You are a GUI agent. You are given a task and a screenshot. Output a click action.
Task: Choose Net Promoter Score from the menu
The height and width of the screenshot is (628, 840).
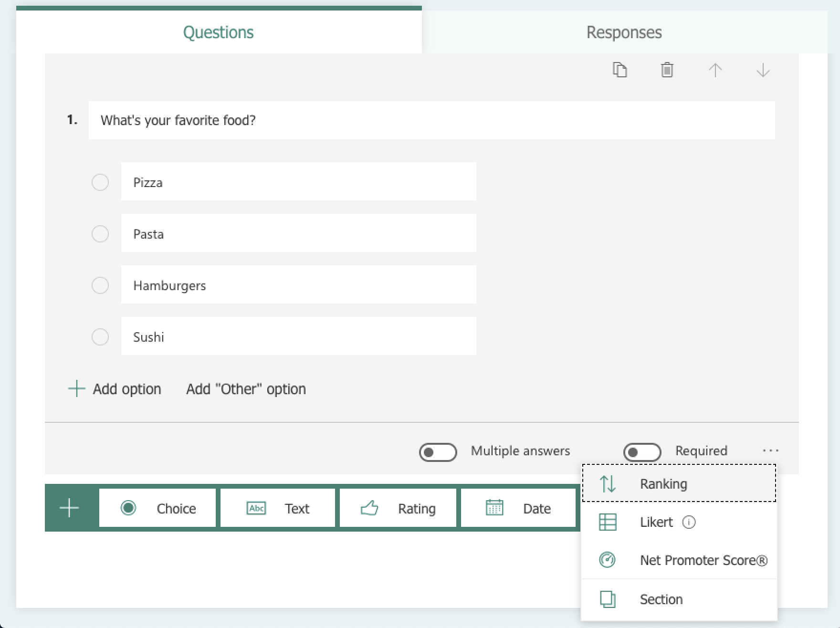(679, 560)
